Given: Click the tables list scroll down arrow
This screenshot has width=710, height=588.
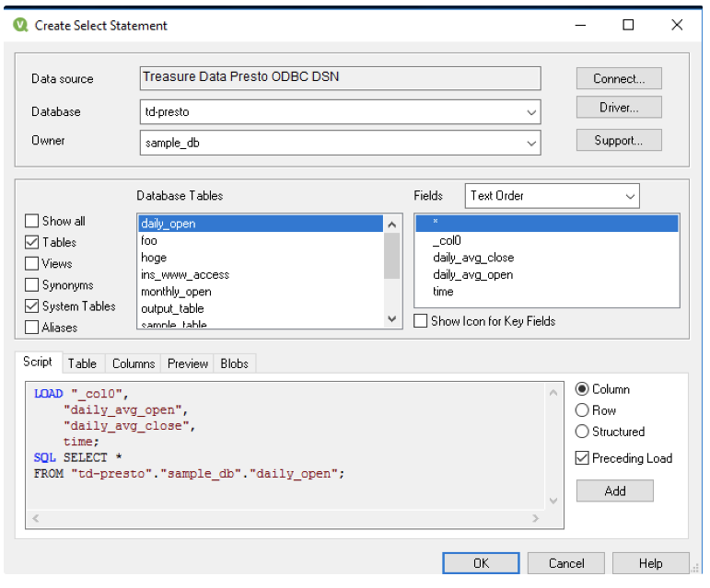Looking at the screenshot, I should (x=392, y=318).
